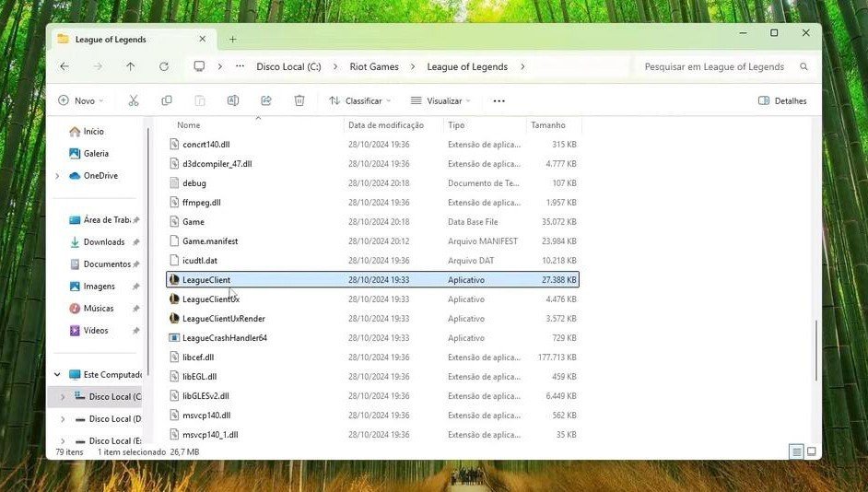Click the PC monitor icon in address bar
The width and height of the screenshot is (868, 492).
tap(199, 66)
